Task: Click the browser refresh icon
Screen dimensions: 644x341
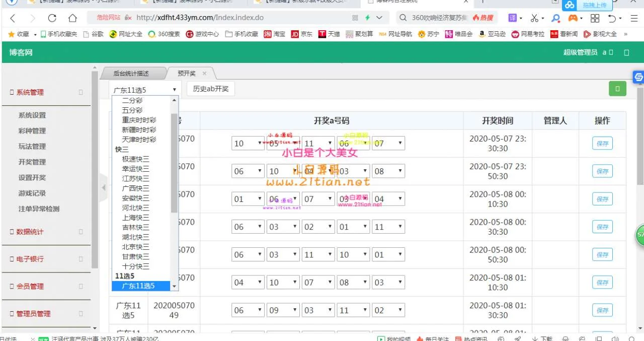Action: [x=52, y=18]
